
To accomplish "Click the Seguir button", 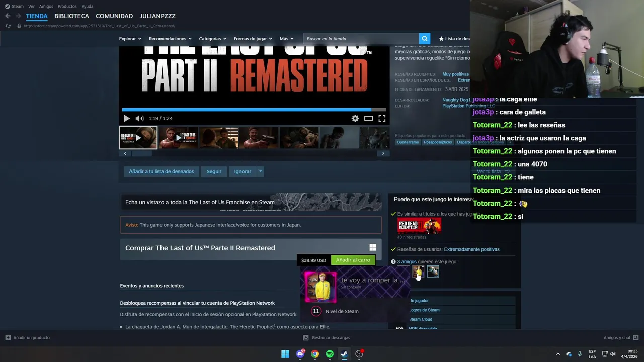I will (214, 171).
